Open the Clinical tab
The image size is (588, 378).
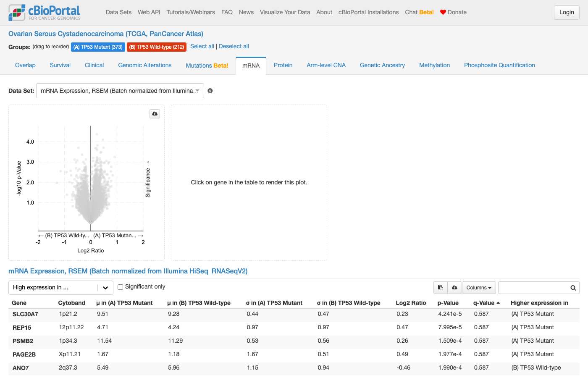coord(94,65)
